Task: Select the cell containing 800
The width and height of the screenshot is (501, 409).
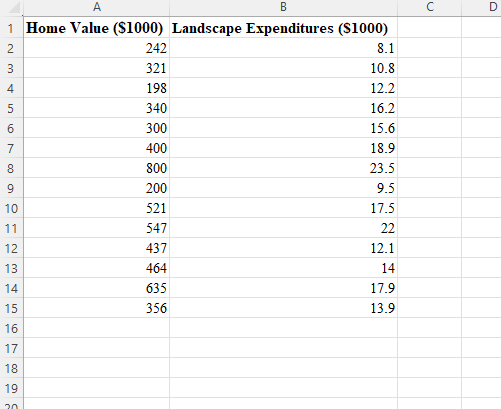Action: click(x=97, y=168)
